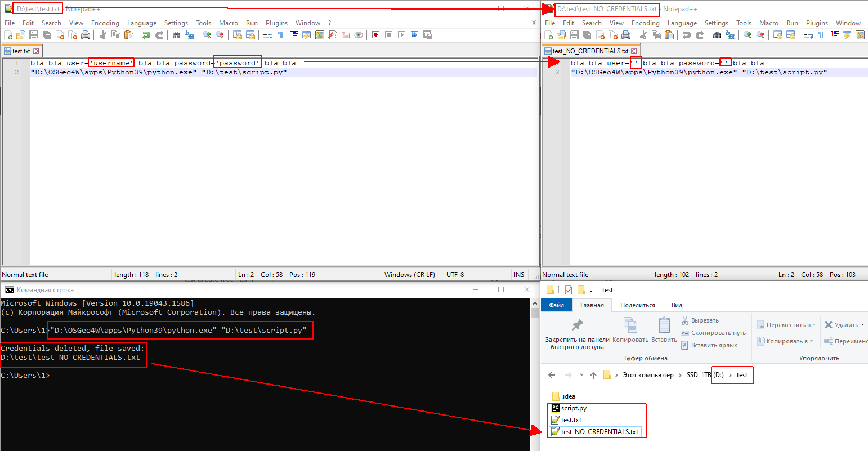
Task: Open the Удалить dropdown arrow
Action: [x=862, y=325]
